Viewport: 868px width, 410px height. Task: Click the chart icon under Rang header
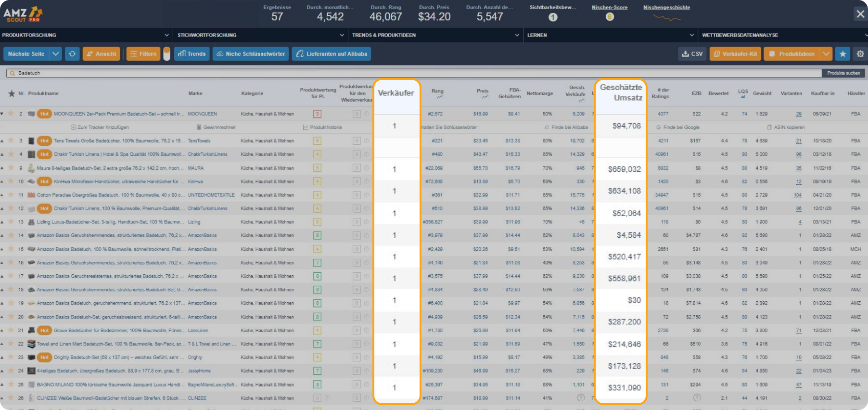pos(439,97)
